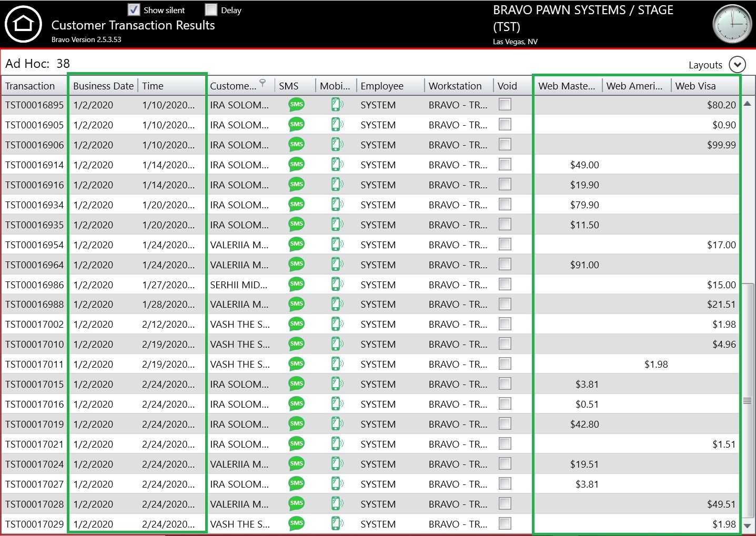Click mobile phone icon for TST00017029
The width and height of the screenshot is (756, 536).
tap(337, 524)
